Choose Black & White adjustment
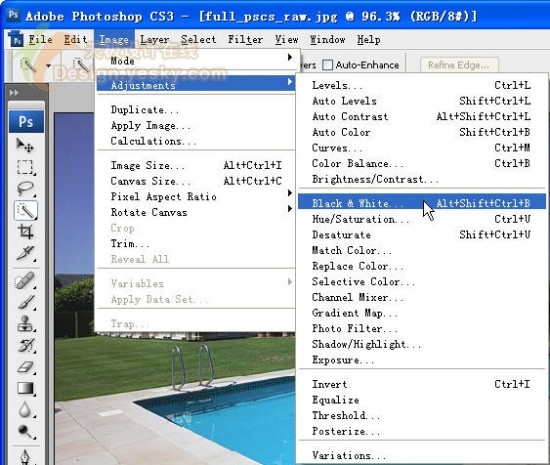Viewport: 550px width, 465px height. pos(421,202)
